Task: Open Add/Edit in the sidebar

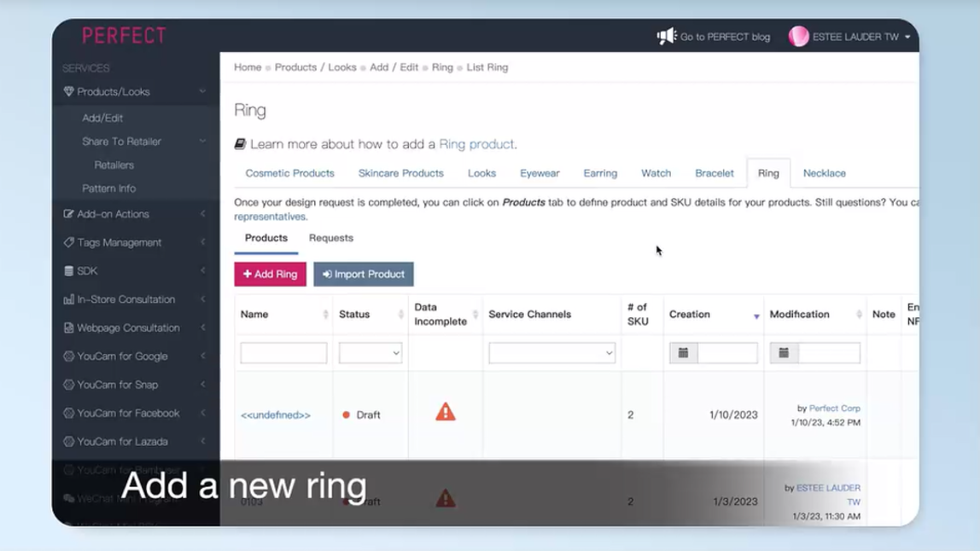Action: (x=102, y=118)
